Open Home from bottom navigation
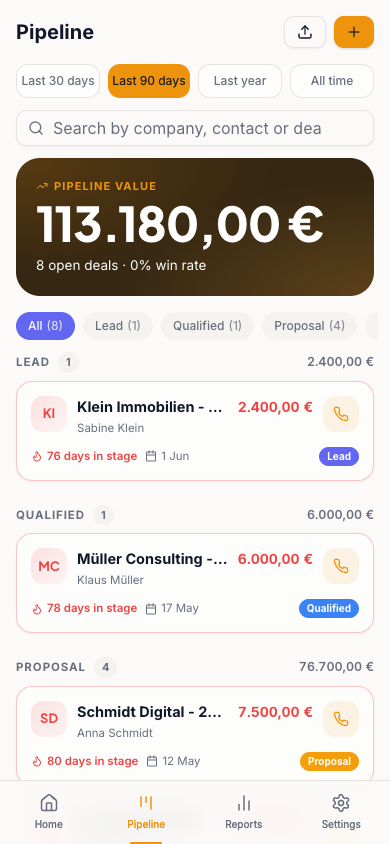Viewport: 390px width, 844px height. (49, 812)
